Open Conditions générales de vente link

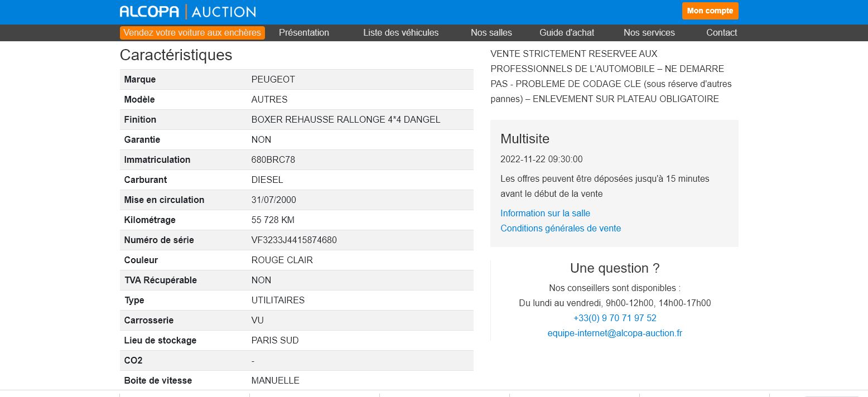click(x=560, y=228)
